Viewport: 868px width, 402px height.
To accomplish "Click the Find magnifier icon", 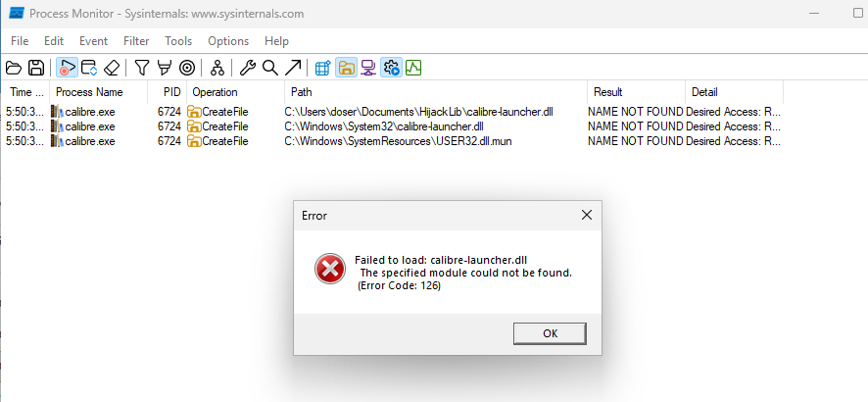I will 270,68.
